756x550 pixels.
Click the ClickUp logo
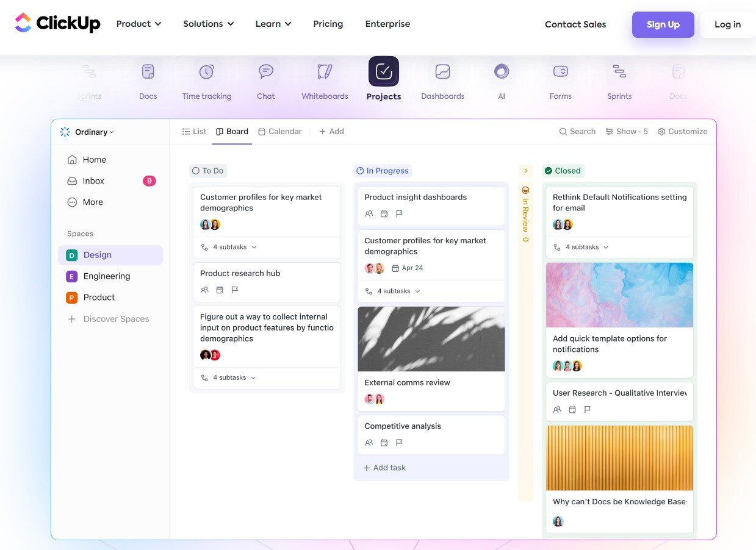coord(57,23)
